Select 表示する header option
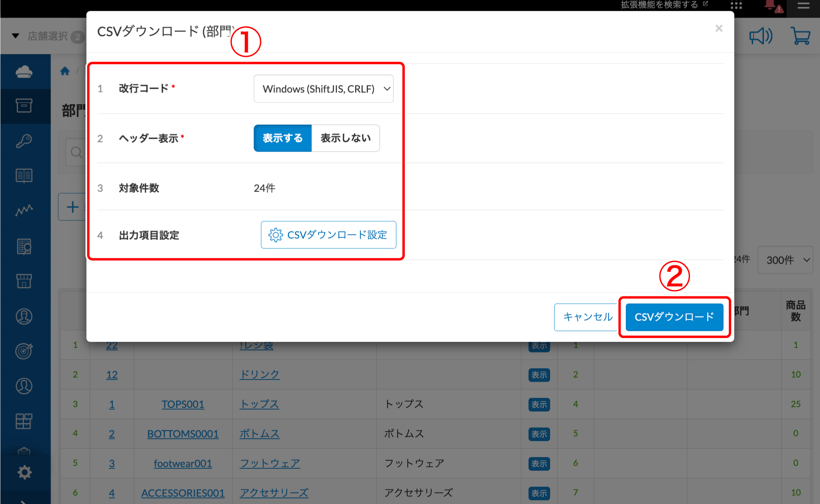820x504 pixels. click(x=283, y=138)
